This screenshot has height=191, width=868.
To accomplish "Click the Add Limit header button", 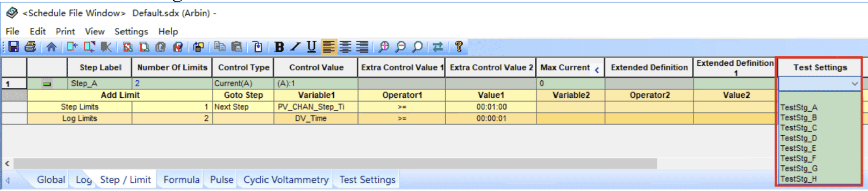I will pos(120,95).
